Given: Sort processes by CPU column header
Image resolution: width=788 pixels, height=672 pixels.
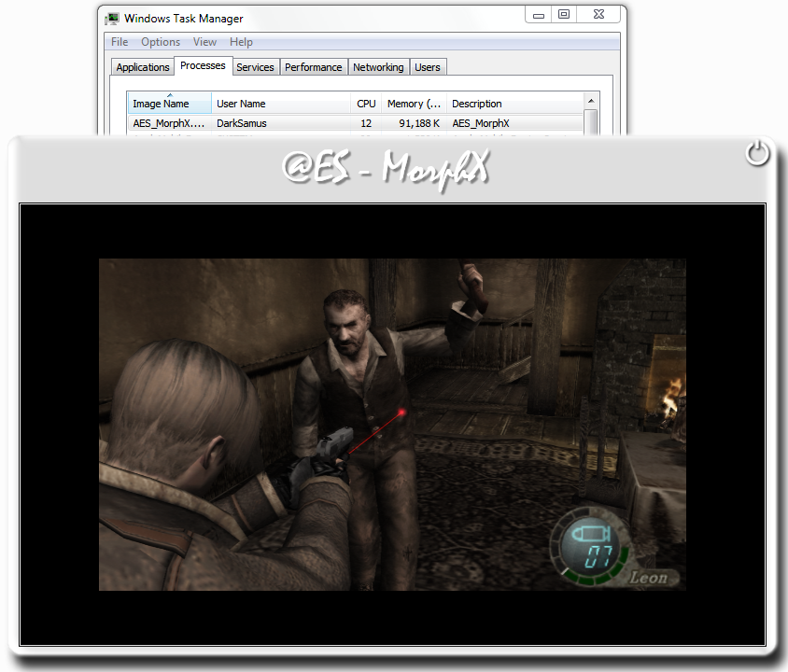Looking at the screenshot, I should (366, 104).
